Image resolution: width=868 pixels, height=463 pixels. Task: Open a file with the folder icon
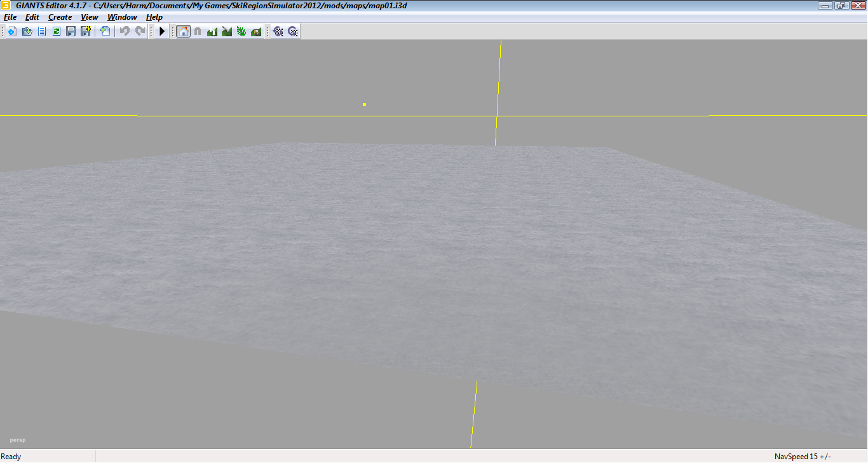pos(27,31)
